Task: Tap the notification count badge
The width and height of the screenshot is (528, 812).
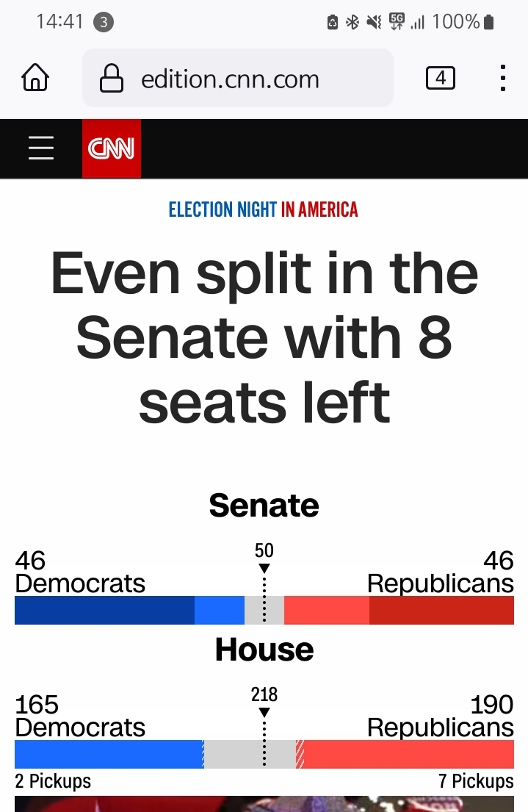Action: point(104,22)
